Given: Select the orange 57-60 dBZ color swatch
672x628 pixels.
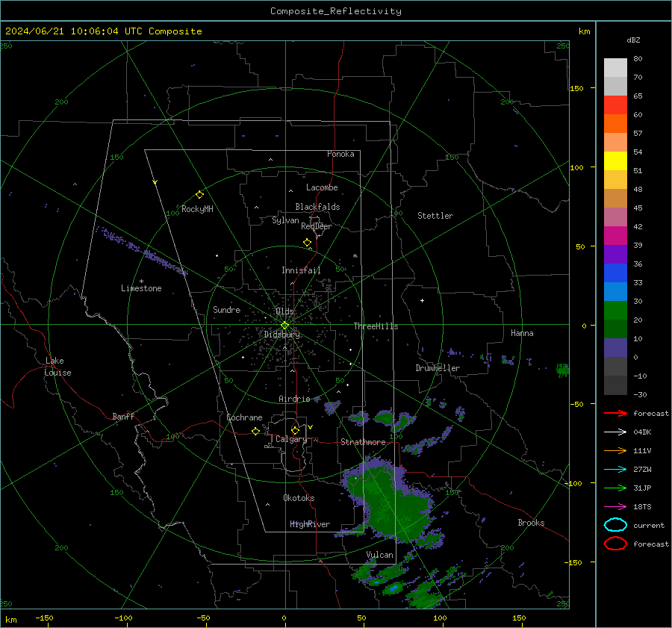Looking at the screenshot, I should [615, 124].
